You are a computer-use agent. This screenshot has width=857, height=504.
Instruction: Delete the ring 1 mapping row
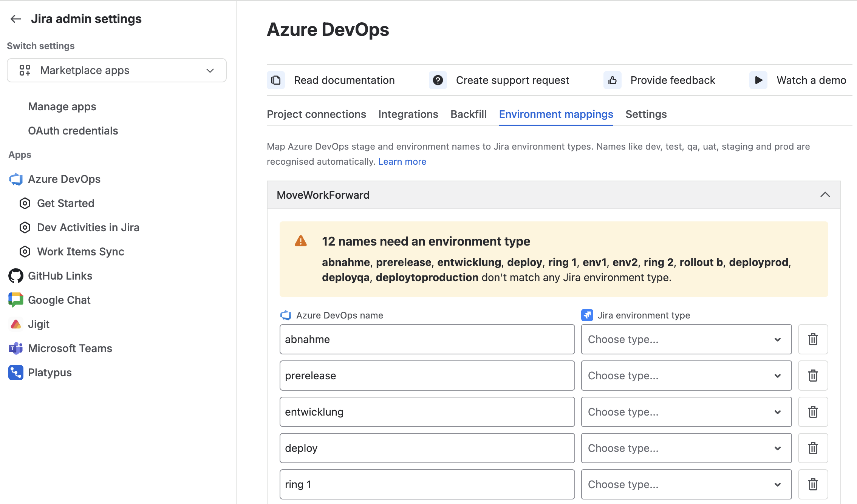pyautogui.click(x=813, y=484)
